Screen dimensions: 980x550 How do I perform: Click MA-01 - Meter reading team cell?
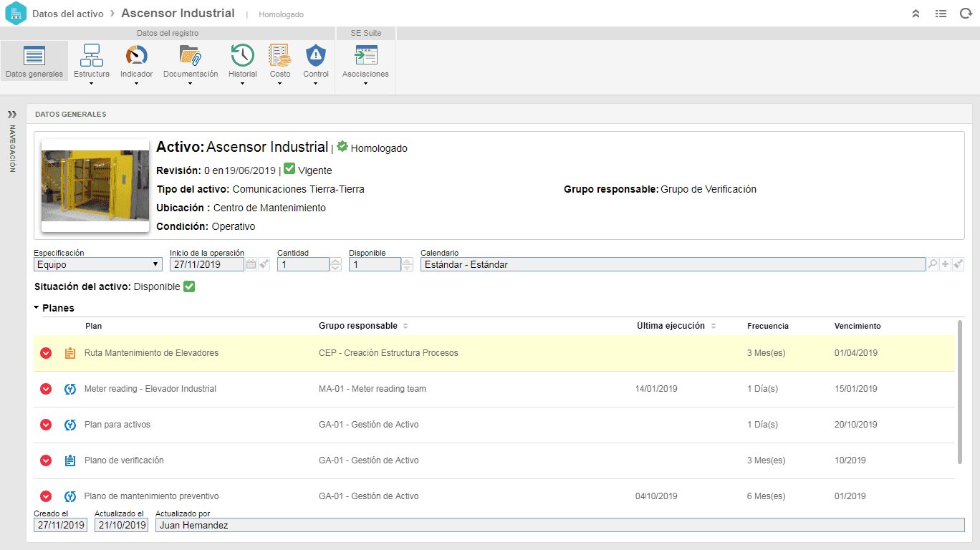click(x=373, y=389)
